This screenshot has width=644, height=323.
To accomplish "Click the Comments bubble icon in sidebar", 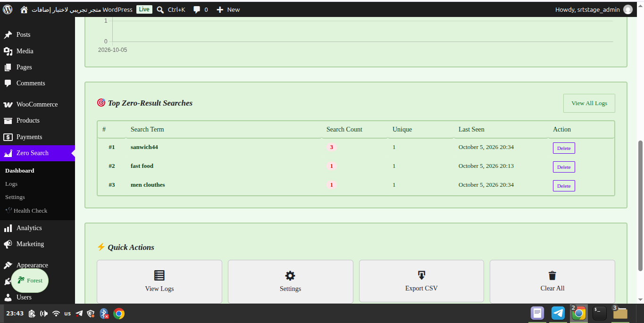I will click(8, 83).
